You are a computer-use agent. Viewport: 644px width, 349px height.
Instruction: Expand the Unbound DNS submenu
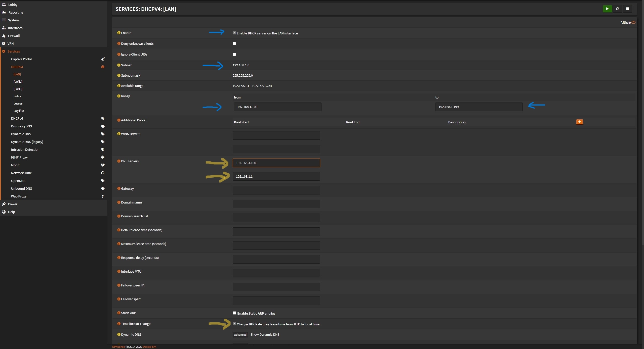[x=21, y=188]
